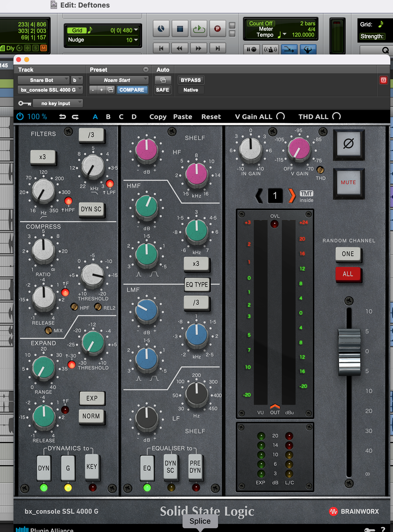
Task: Click the BYPASS button
Action: point(191,80)
